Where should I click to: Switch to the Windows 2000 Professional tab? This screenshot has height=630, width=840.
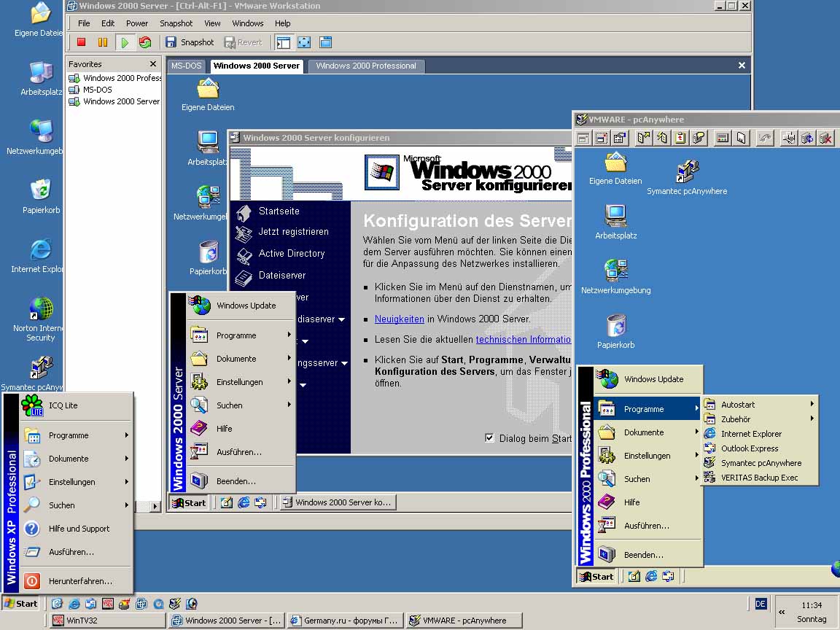pos(366,66)
